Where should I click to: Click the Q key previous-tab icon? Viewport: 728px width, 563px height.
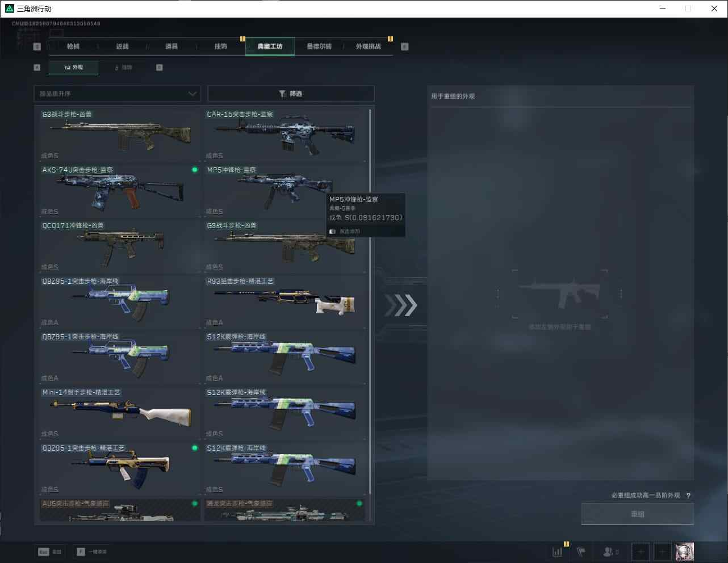[x=37, y=47]
